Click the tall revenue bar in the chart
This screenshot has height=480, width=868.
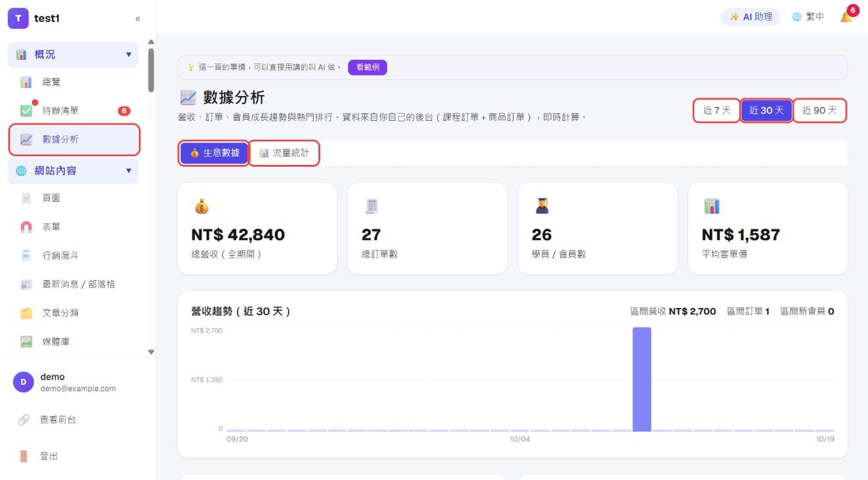[642, 380]
